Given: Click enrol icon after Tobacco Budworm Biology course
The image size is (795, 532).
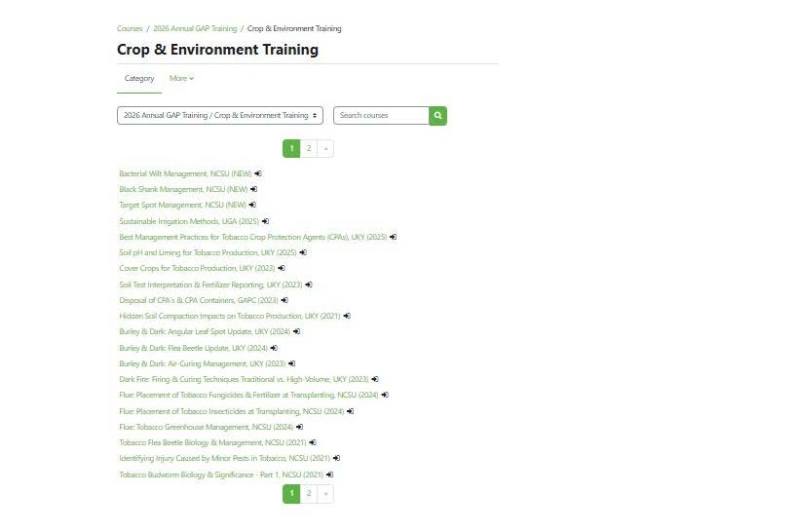Looking at the screenshot, I should tap(330, 475).
